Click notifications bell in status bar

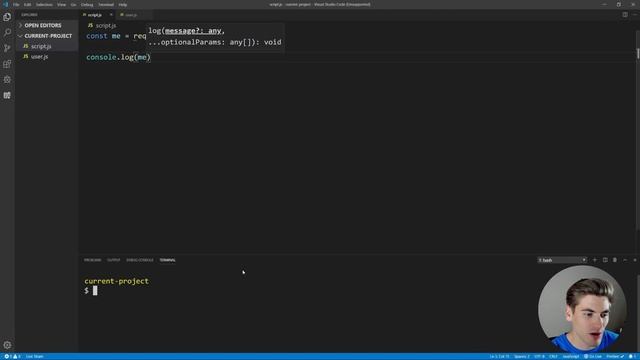[x=631, y=356]
